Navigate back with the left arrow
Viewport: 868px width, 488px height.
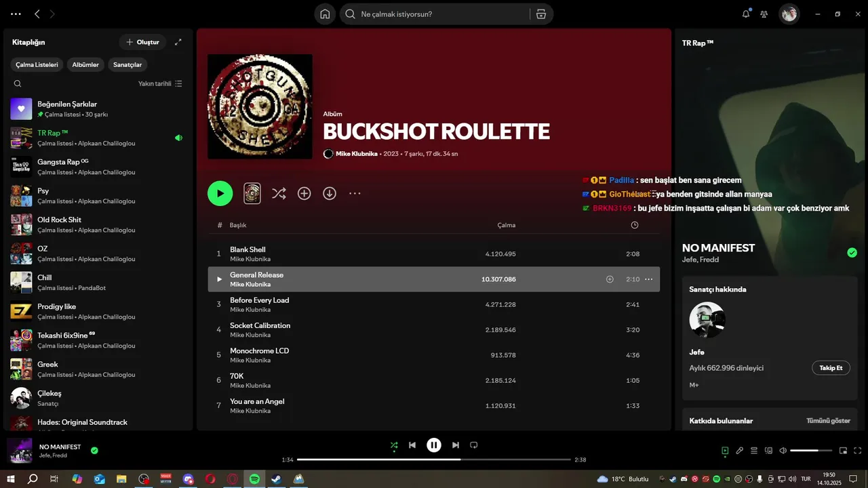(x=37, y=14)
